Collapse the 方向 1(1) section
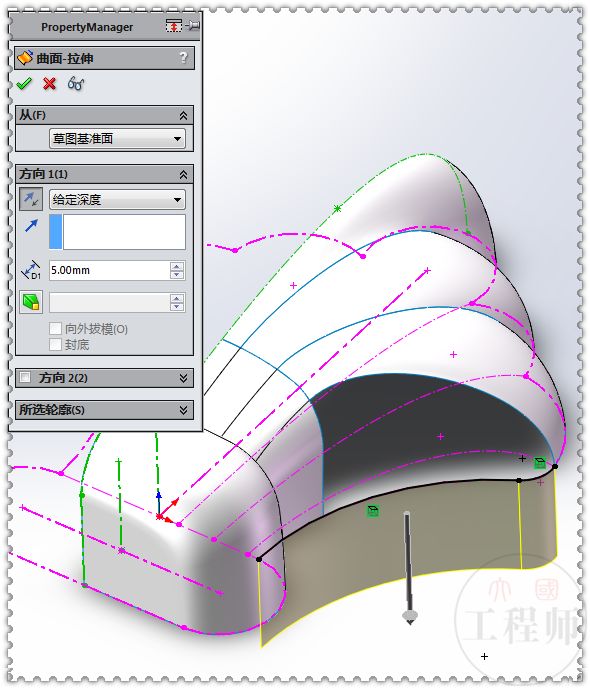590x689 pixels. pos(184,174)
